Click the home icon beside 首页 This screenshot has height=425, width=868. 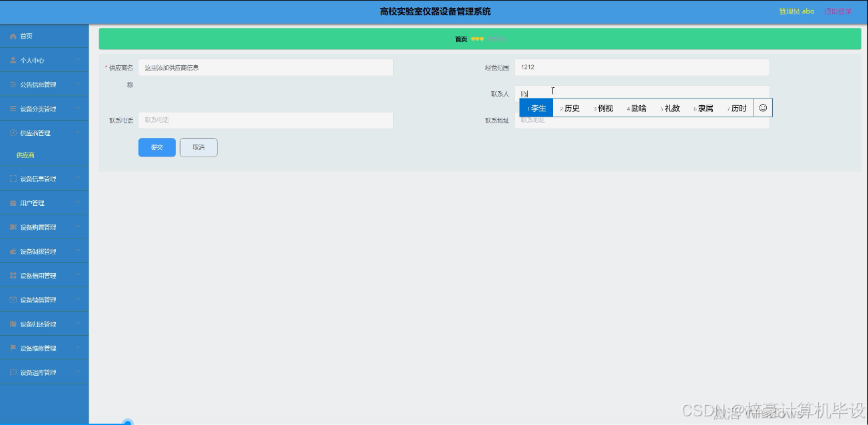(x=13, y=36)
